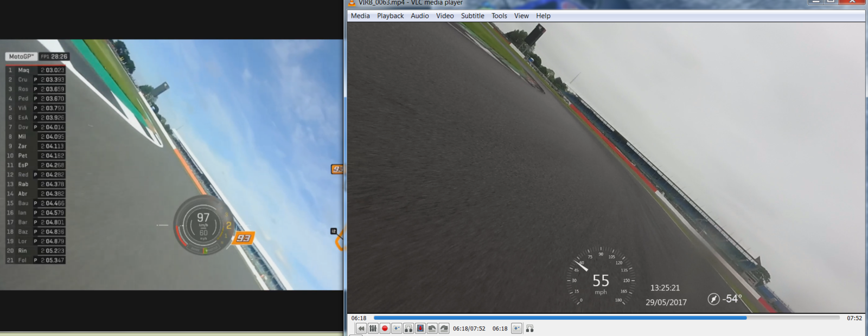Click the rightmost A-B loop icon
This screenshot has height=336, width=868.
pyautogui.click(x=530, y=328)
